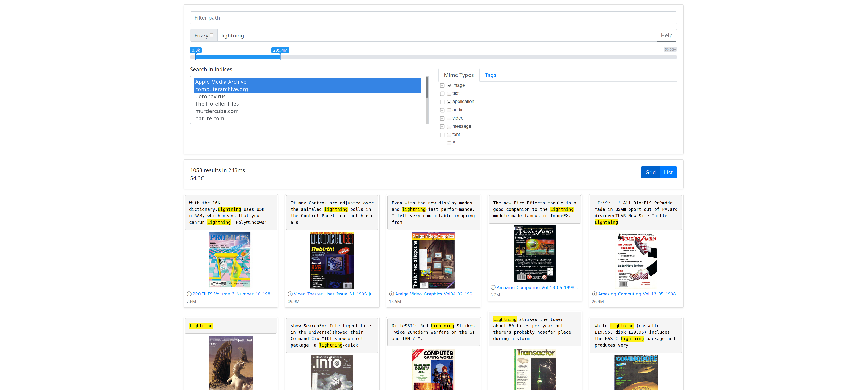Enable the Fuzzy search checkbox
868x390 pixels.
coord(212,35)
